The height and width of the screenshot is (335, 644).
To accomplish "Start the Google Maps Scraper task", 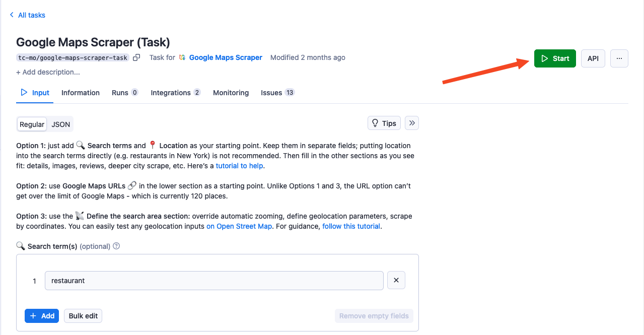I will (x=554, y=58).
